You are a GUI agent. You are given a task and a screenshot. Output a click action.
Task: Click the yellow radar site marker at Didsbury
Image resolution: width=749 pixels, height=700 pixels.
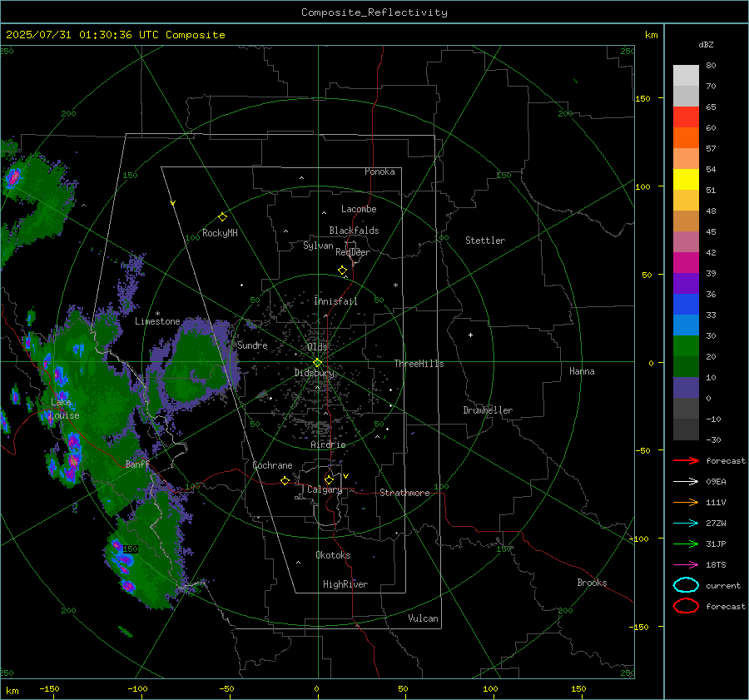click(317, 363)
